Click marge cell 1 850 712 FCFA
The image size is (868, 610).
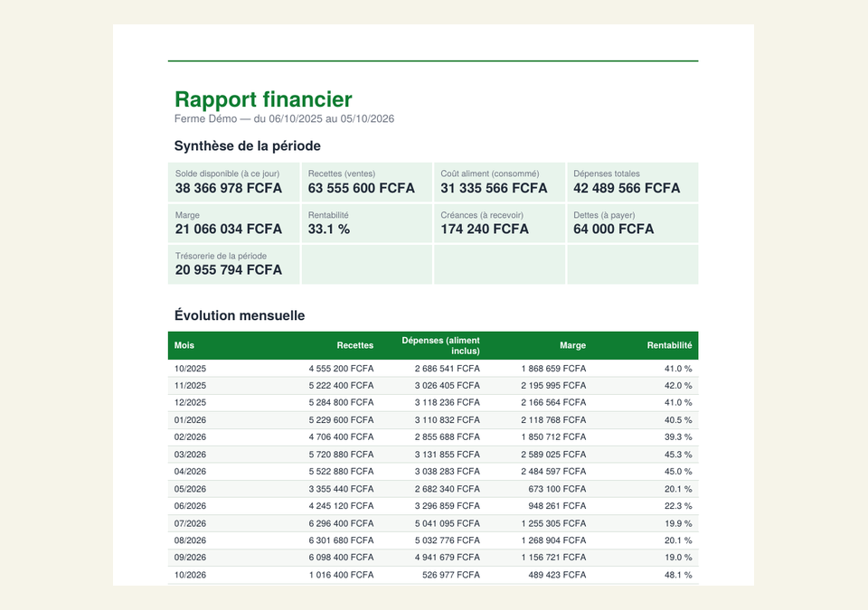[553, 437]
